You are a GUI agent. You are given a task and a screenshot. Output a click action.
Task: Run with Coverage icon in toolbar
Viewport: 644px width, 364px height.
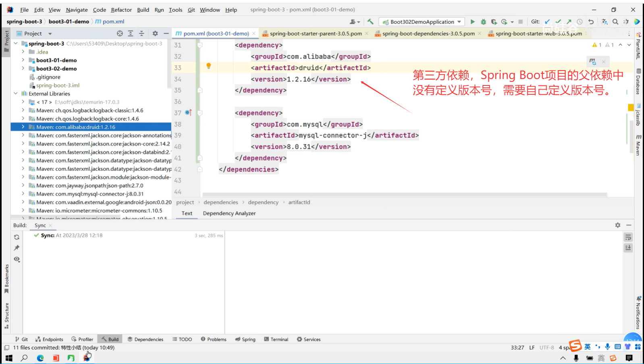coord(494,22)
